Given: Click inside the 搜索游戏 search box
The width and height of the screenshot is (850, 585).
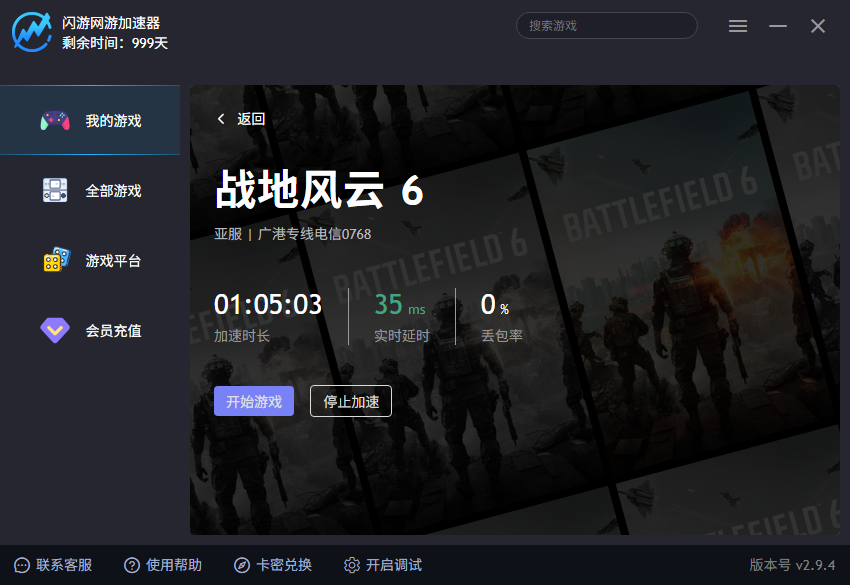Looking at the screenshot, I should (606, 25).
